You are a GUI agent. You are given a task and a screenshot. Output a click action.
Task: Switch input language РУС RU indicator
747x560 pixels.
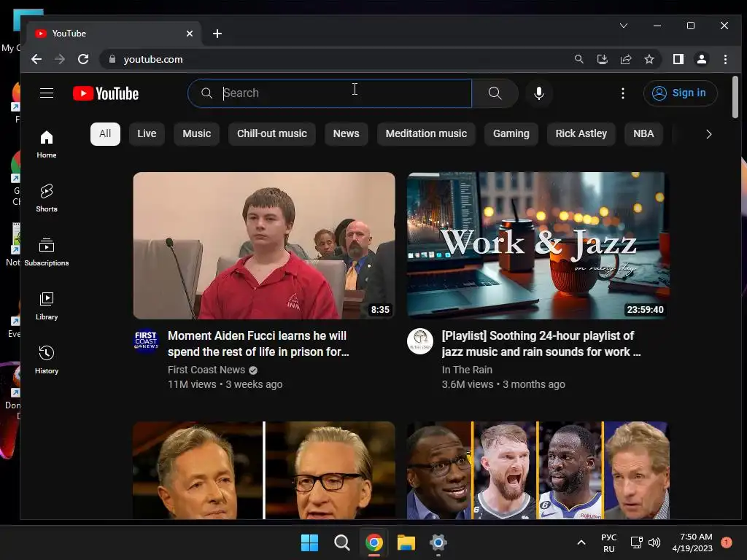click(609, 542)
